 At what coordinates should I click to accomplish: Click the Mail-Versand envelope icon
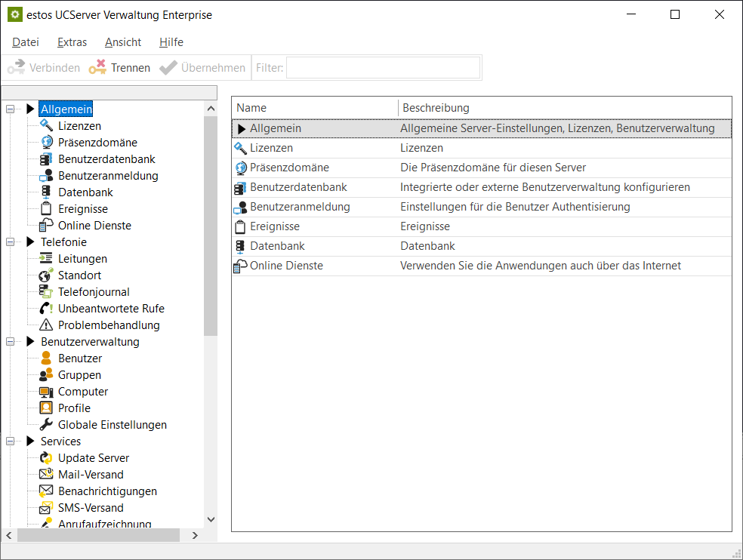(x=46, y=475)
